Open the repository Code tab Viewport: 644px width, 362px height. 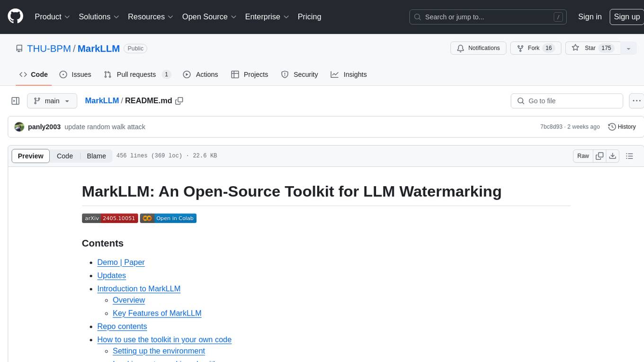tap(33, 74)
